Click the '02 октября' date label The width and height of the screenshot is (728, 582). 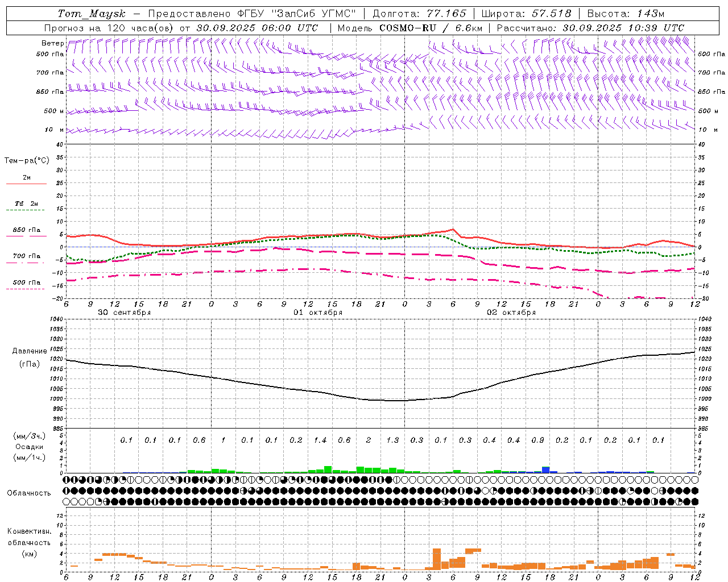pos(511,312)
